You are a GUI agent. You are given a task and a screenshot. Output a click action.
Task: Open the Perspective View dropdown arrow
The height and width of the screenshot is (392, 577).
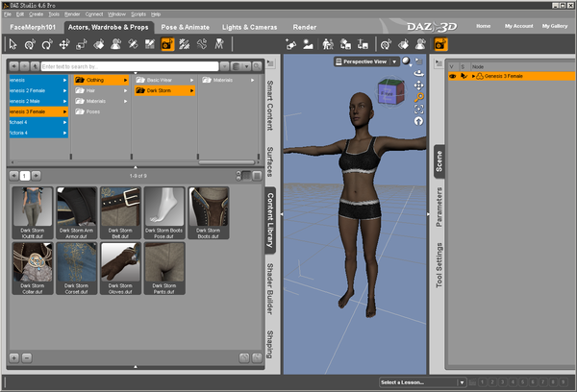tap(394, 61)
